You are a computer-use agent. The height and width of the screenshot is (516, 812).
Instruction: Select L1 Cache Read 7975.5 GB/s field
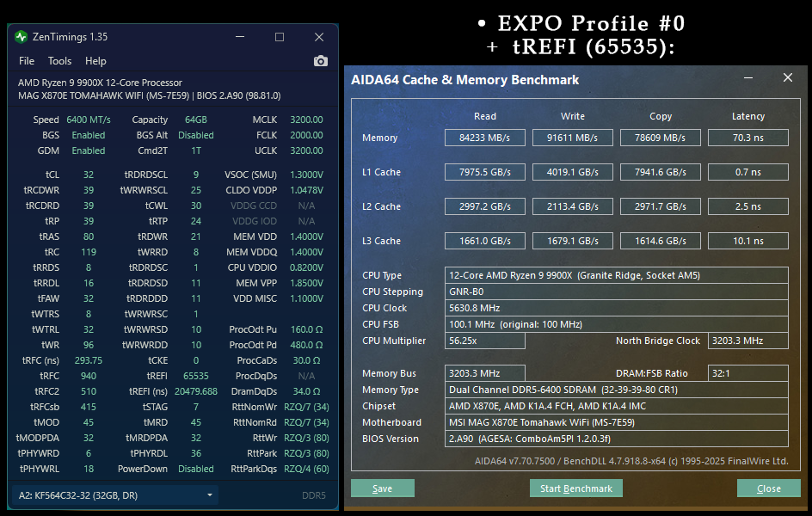[485, 172]
